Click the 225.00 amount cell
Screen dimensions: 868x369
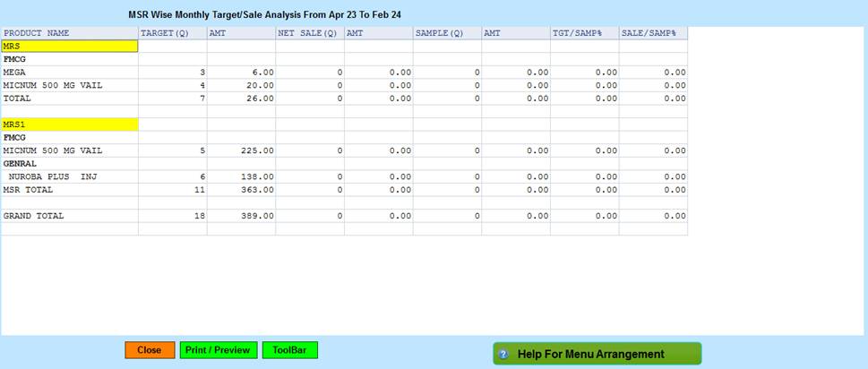(257, 151)
